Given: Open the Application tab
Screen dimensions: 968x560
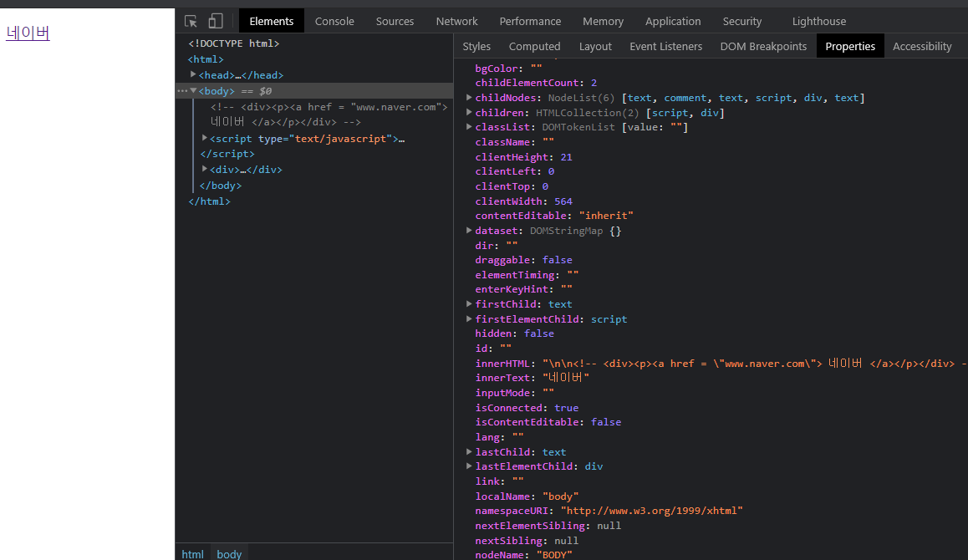Looking at the screenshot, I should [673, 21].
